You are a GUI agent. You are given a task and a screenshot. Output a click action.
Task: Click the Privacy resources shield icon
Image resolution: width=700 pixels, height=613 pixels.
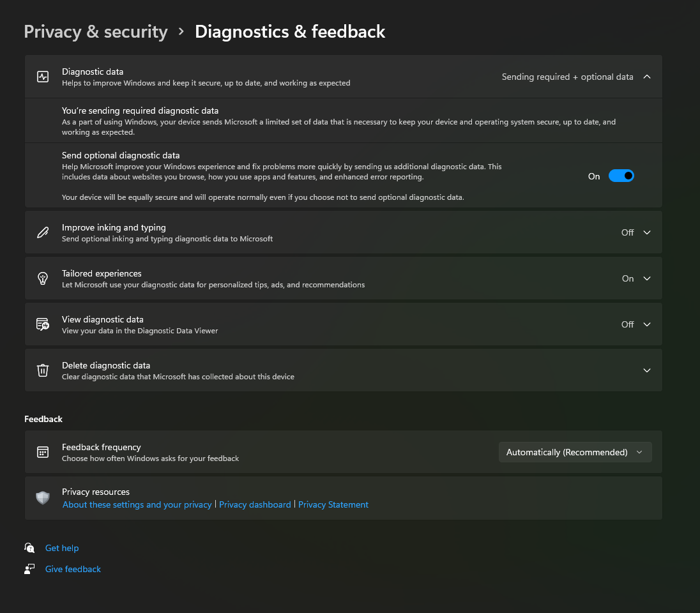(43, 498)
